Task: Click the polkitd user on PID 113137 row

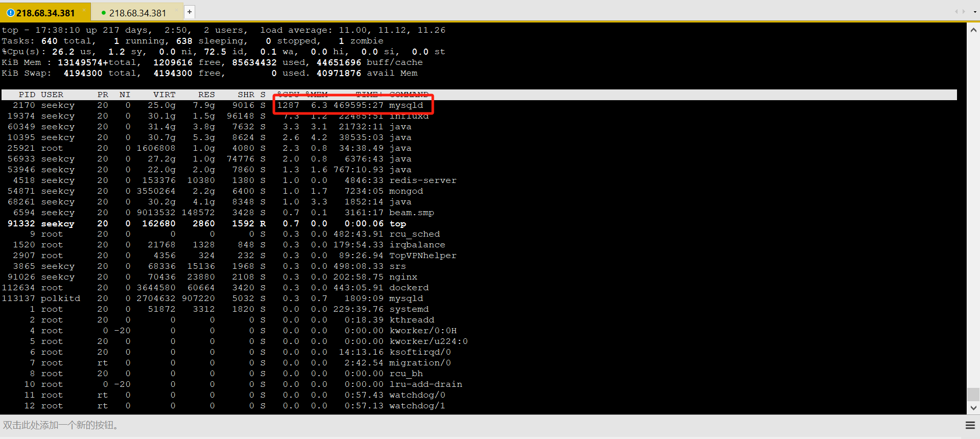Action: coord(61,298)
